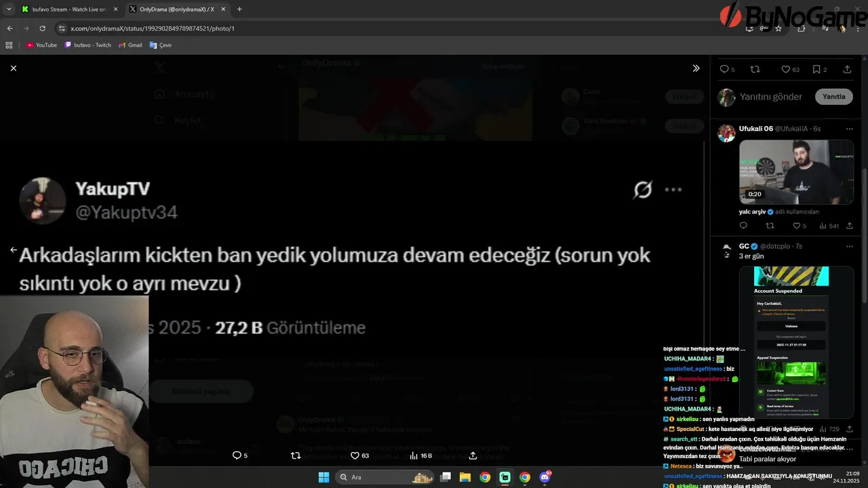Screen dimensions: 868x488
Task: Go back in browser history
Action: pos(9,28)
